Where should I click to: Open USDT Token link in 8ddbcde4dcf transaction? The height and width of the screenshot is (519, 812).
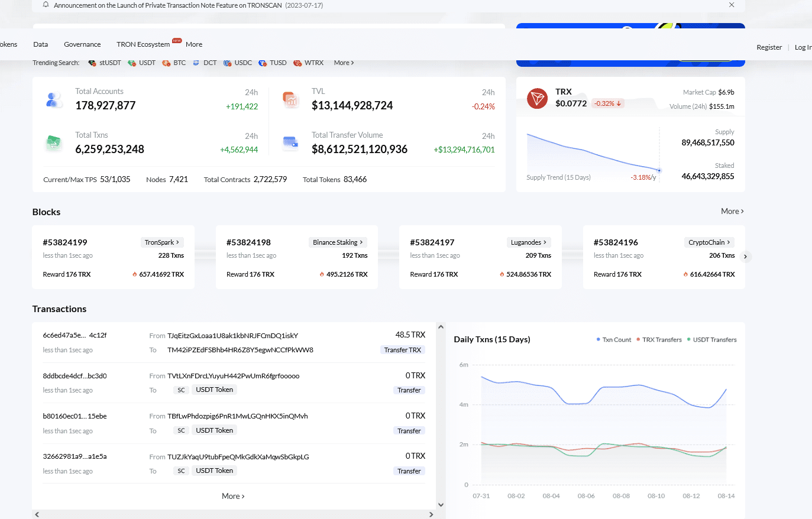(x=214, y=390)
